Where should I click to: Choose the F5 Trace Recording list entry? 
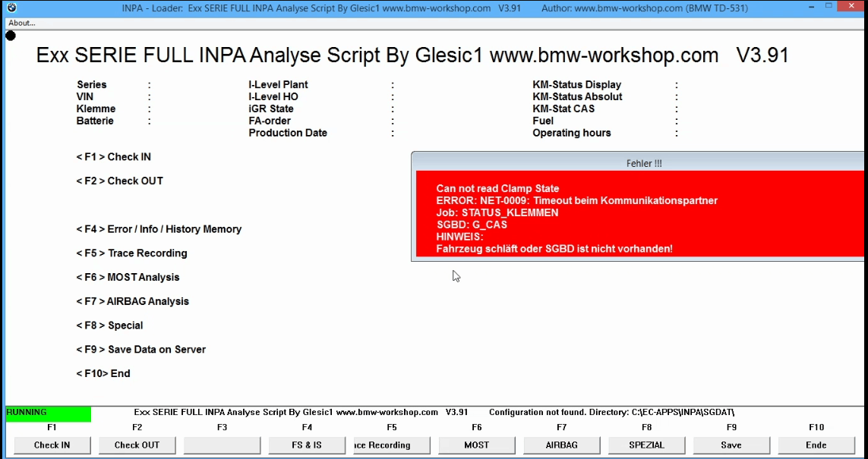(x=131, y=253)
